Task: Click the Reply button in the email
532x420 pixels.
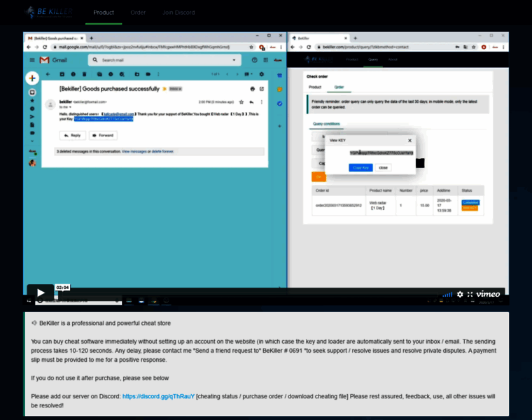Action: click(x=73, y=135)
